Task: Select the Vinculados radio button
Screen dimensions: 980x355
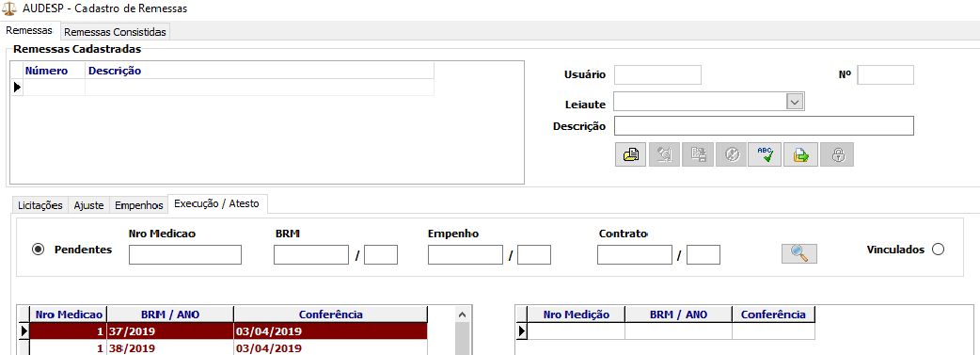Action: [x=938, y=250]
